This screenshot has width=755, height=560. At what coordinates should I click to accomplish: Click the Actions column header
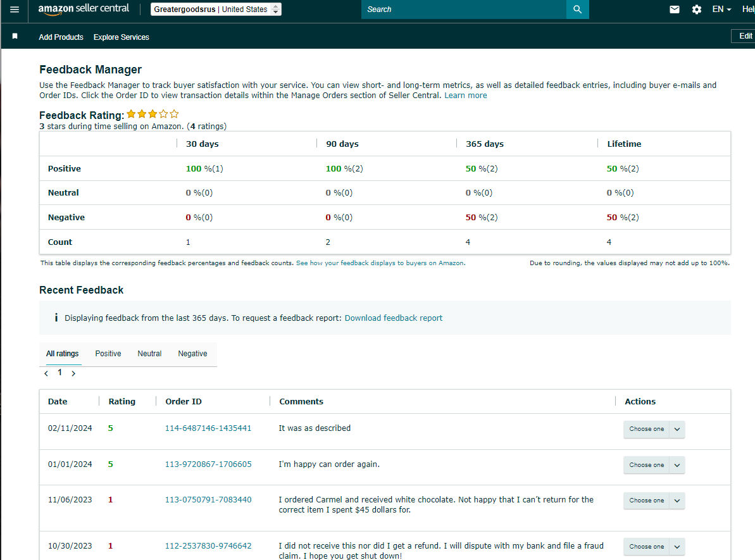(640, 402)
